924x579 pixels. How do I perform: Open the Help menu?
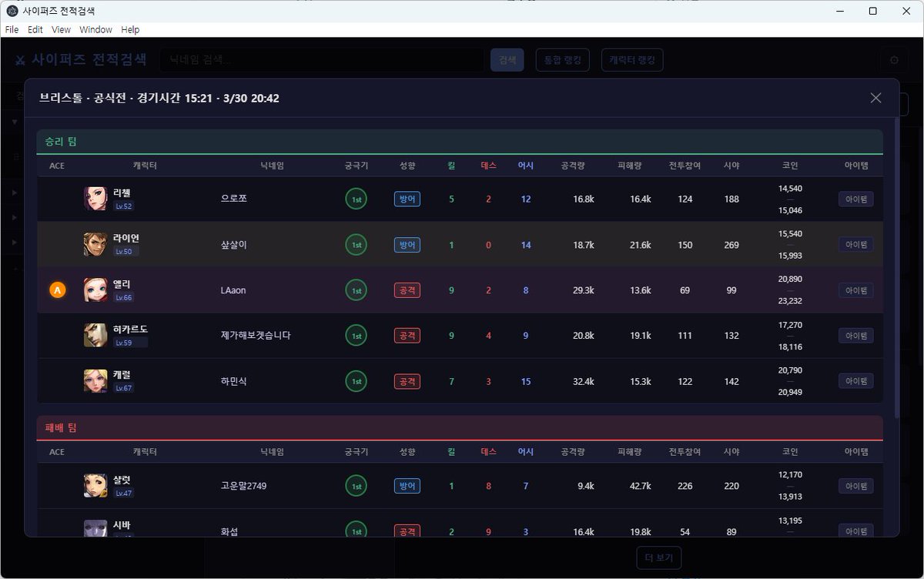[x=130, y=29]
